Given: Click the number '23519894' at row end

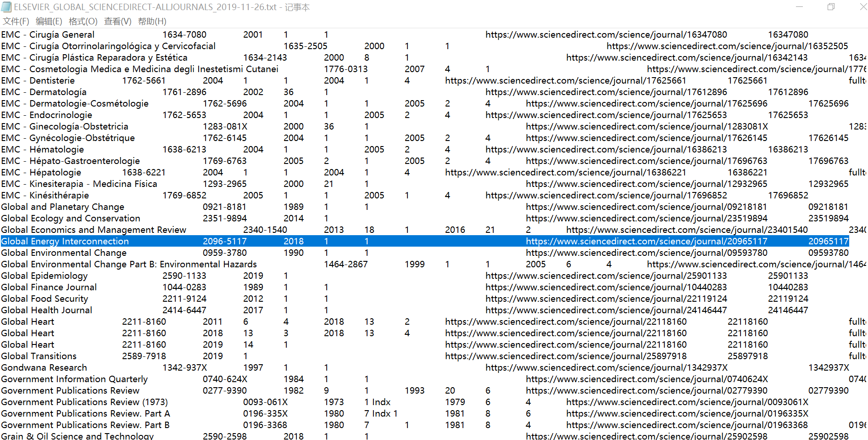Looking at the screenshot, I should point(829,218).
